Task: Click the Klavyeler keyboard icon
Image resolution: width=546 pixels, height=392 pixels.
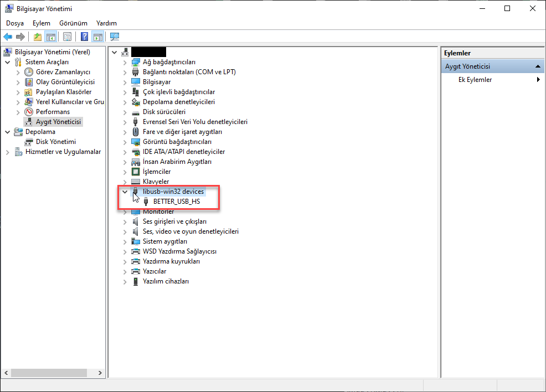Action: click(136, 182)
